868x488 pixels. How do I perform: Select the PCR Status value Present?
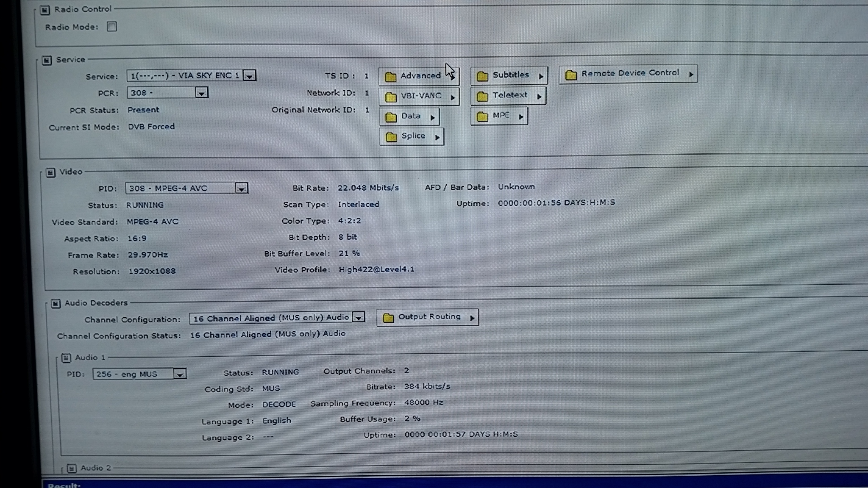click(x=143, y=110)
